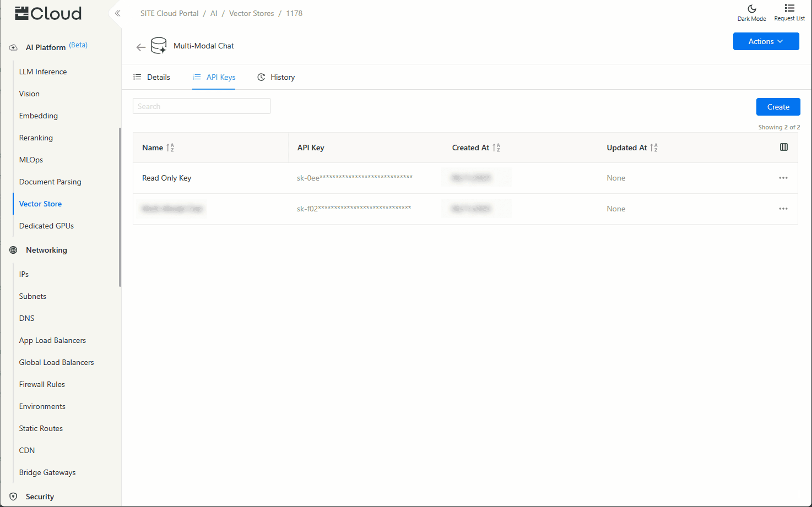The image size is (812, 507).
Task: Click the sidebar scrollbar
Action: click(x=120, y=206)
